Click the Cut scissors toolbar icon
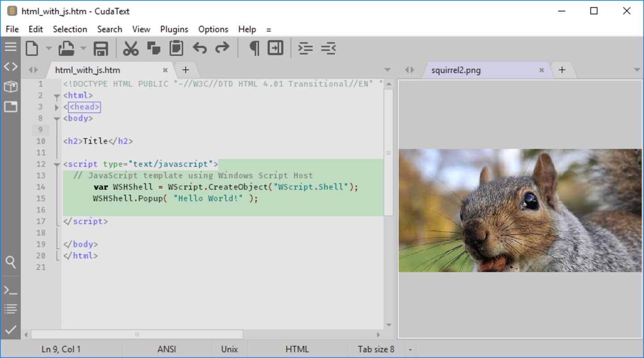Viewport: 644px width, 358px height. (x=131, y=48)
